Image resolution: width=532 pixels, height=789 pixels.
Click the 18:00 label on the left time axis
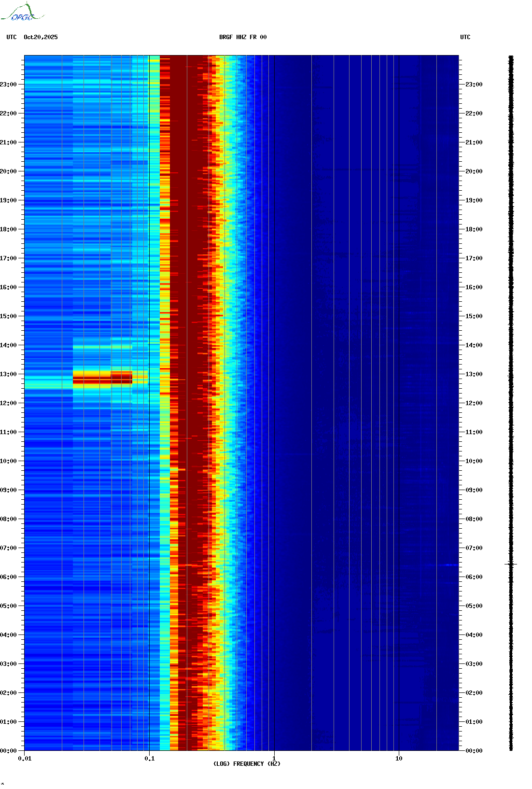pyautogui.click(x=8, y=229)
